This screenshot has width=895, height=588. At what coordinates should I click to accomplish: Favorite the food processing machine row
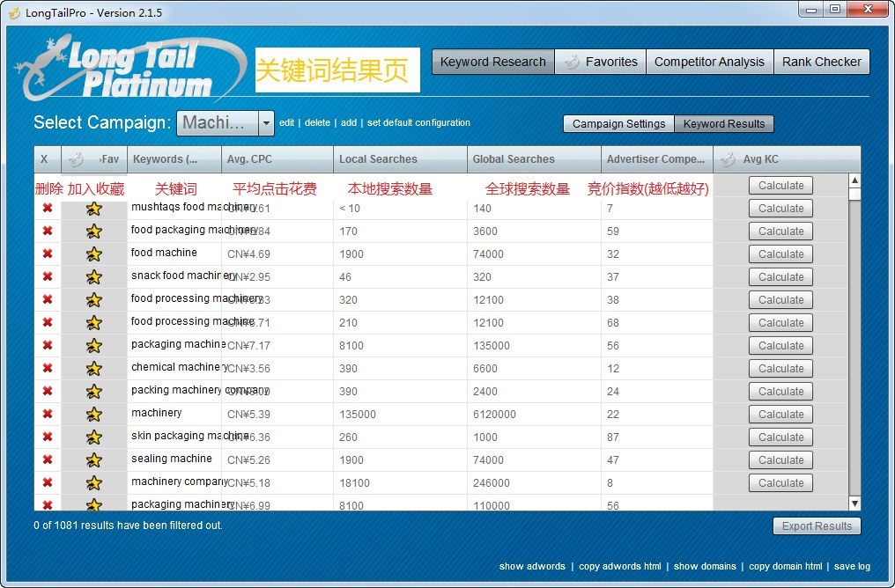[94, 323]
